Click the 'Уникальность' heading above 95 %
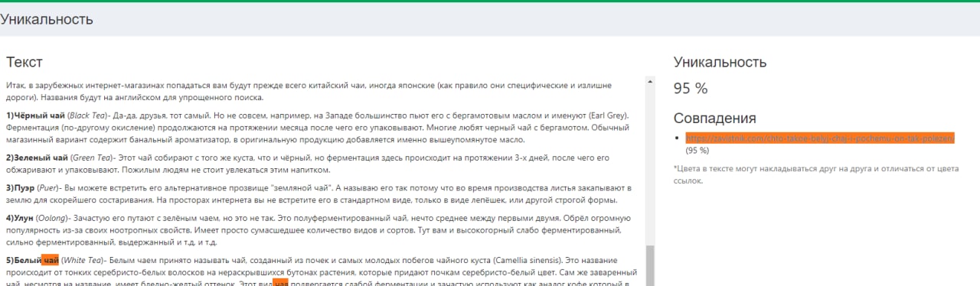 click(x=720, y=62)
